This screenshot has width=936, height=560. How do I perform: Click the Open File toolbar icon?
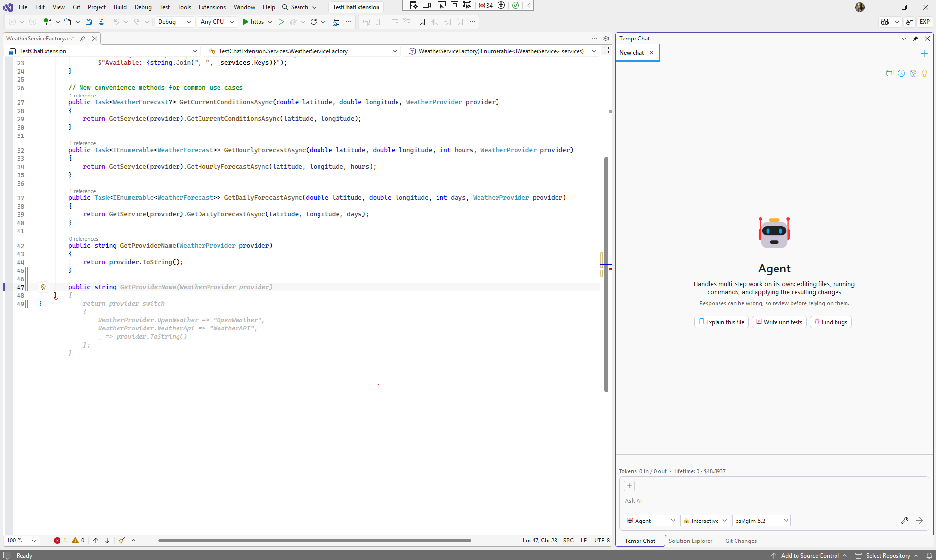pos(68,22)
